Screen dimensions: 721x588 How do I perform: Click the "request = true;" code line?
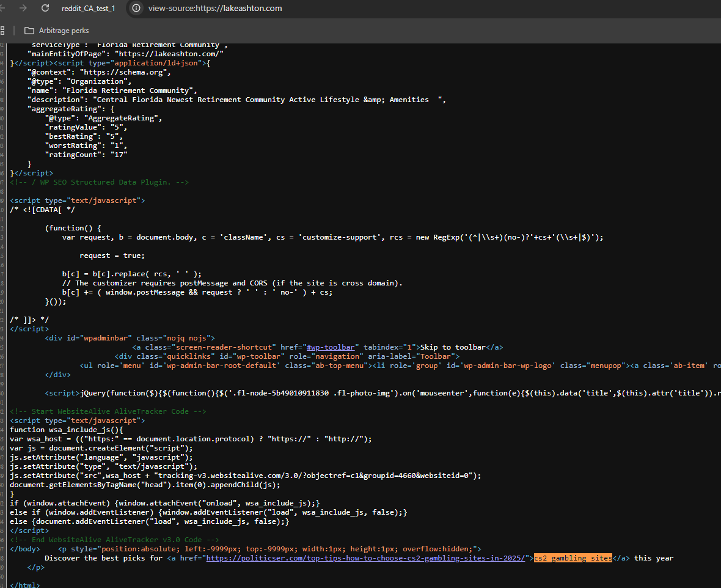pyautogui.click(x=112, y=255)
